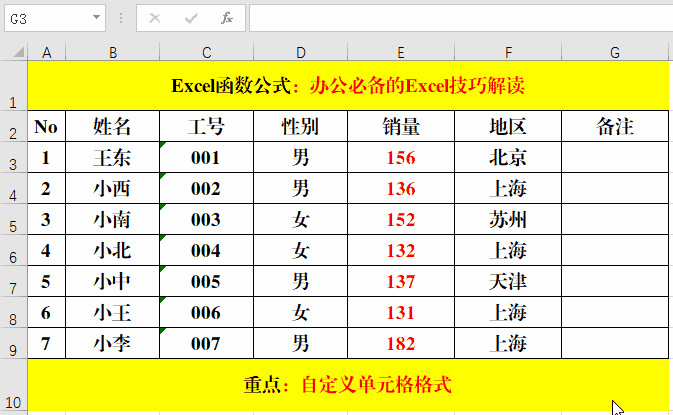673x415 pixels.
Task: Select column C header
Action: pos(206,52)
